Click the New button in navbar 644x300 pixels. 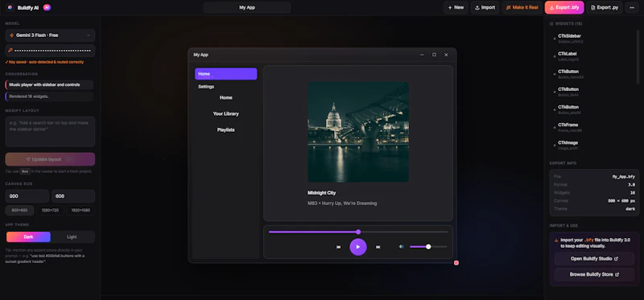point(456,7)
